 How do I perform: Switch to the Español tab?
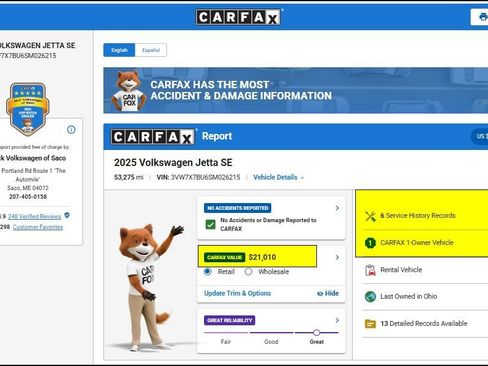point(151,50)
